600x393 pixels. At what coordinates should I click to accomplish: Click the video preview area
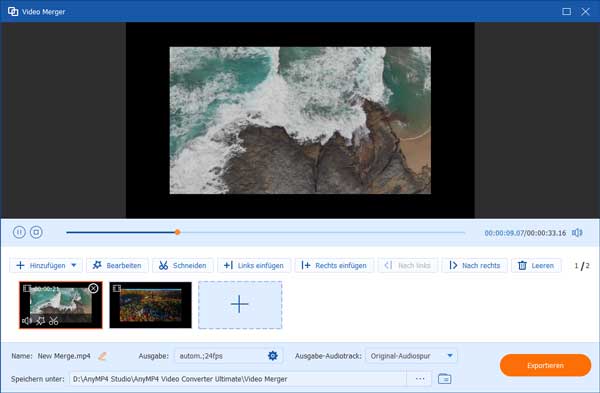[300, 120]
